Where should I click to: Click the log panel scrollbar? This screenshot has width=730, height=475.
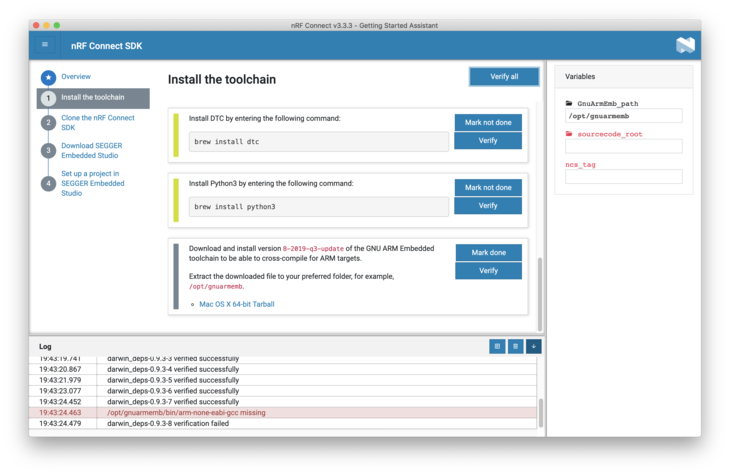coord(541,410)
